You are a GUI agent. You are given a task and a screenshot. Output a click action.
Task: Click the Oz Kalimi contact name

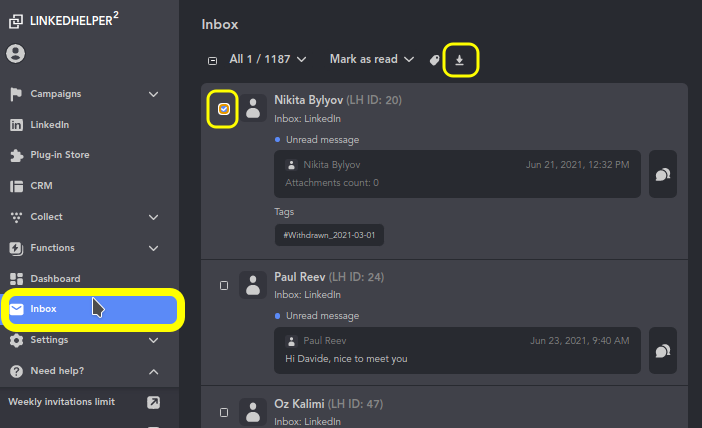[299, 404]
